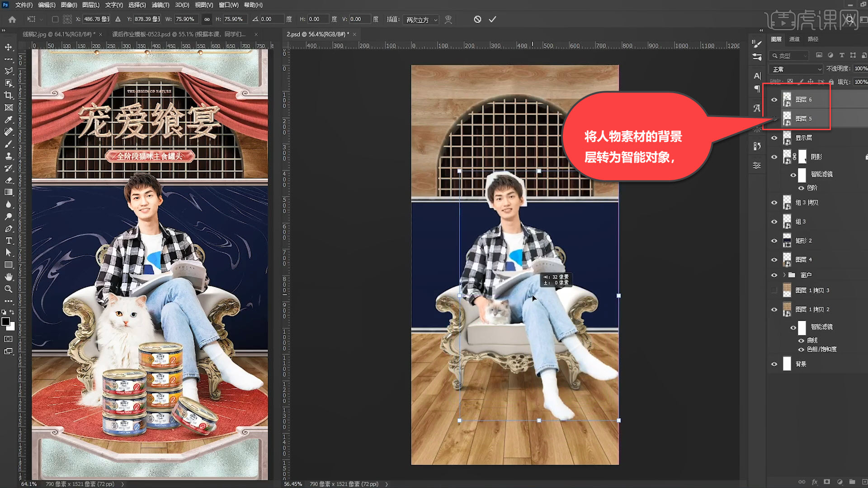Click the foreground color swatch
The height and width of the screenshot is (488, 868).
tap(5, 321)
